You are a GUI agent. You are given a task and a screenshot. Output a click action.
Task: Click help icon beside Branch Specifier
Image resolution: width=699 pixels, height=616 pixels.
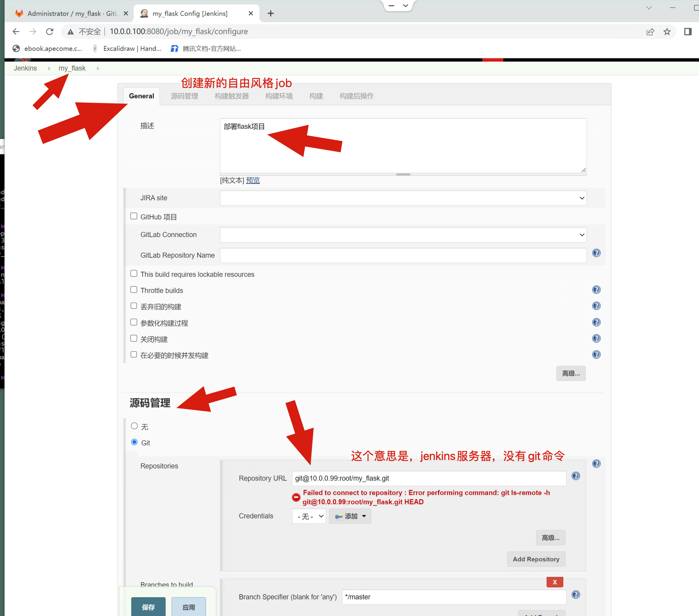[x=576, y=594]
